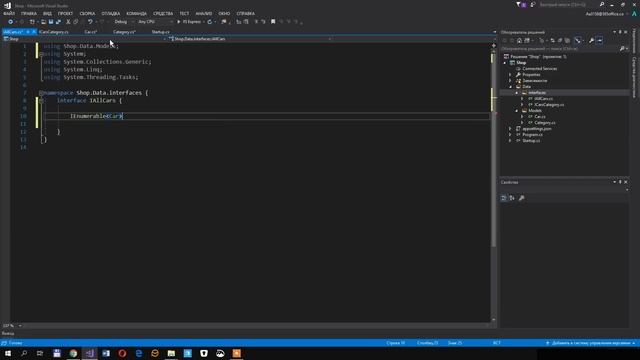Close the active IAllCars.cs tab

(x=34, y=32)
